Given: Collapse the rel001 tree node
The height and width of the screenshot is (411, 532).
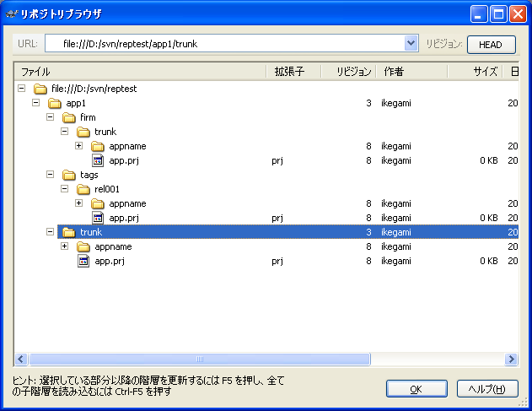Looking at the screenshot, I should 64,188.
